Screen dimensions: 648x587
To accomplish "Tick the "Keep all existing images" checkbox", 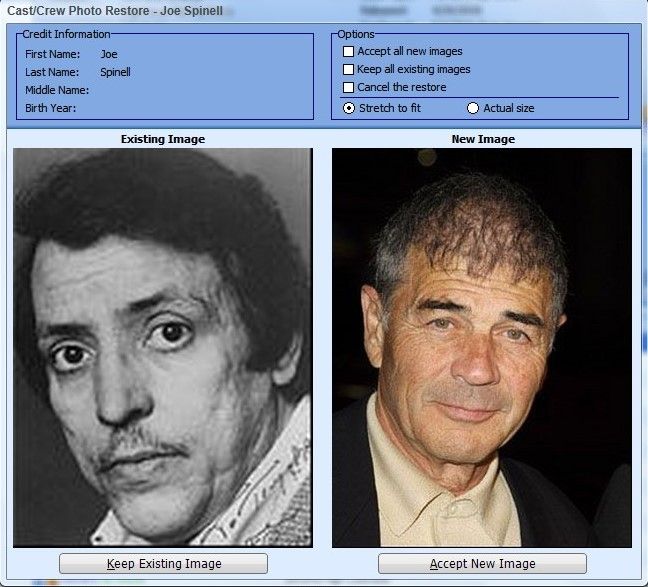I will click(x=349, y=70).
